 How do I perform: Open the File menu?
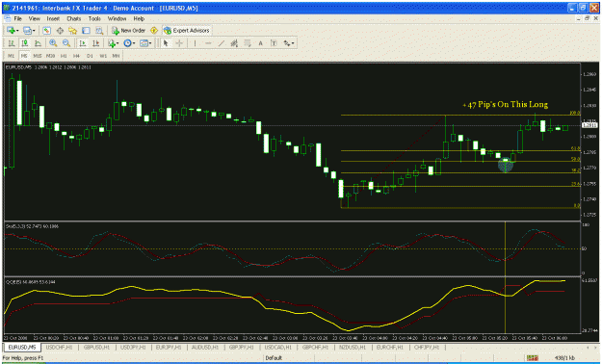[18, 18]
